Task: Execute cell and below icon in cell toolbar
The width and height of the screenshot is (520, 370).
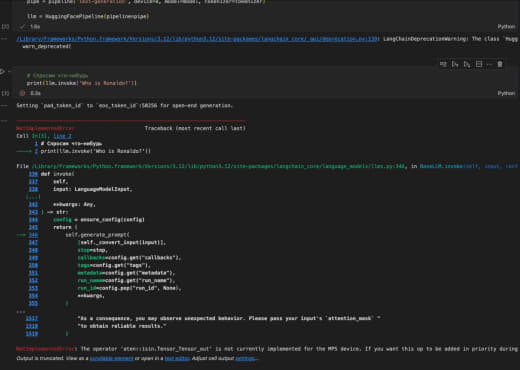Action: pos(467,64)
